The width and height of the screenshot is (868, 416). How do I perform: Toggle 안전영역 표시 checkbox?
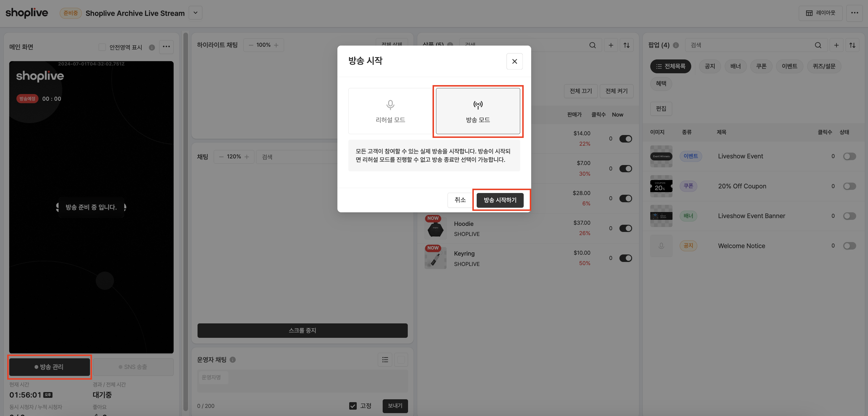(102, 47)
